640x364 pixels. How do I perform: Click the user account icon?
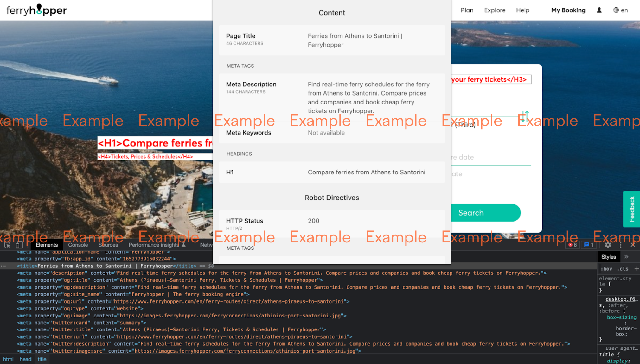point(599,10)
